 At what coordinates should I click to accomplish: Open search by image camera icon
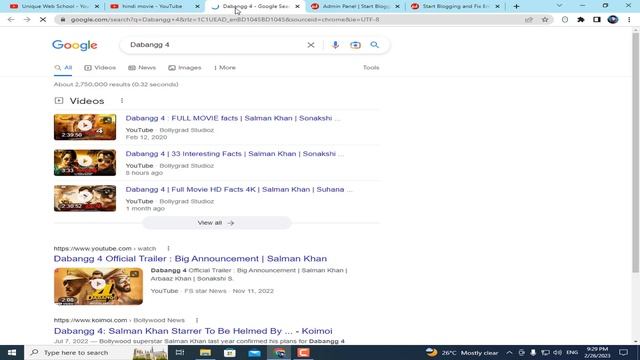click(x=355, y=45)
